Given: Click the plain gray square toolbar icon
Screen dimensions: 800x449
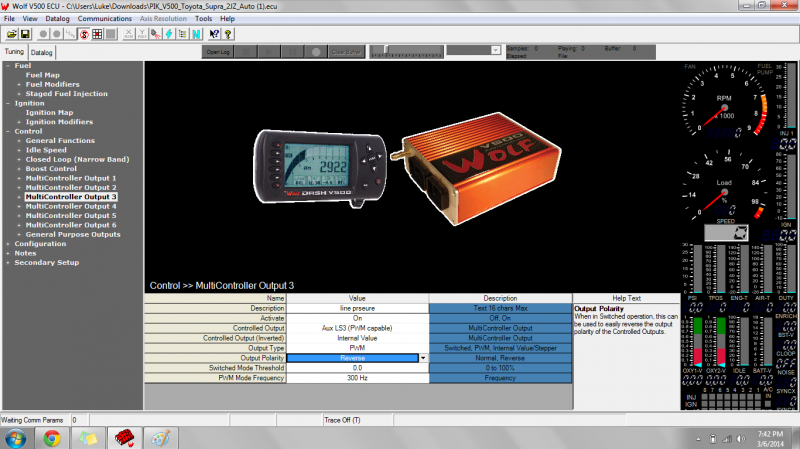Looking at the screenshot, I should [x=110, y=34].
